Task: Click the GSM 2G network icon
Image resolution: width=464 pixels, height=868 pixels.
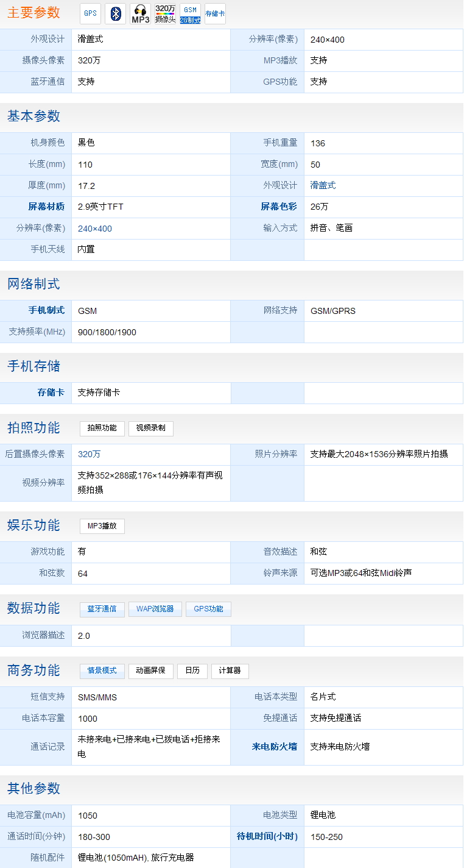Action: pos(190,13)
